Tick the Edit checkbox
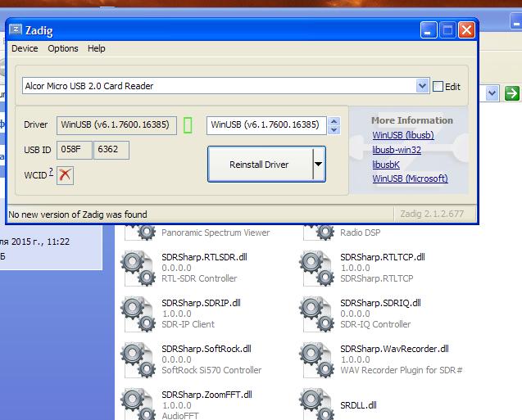Image resolution: width=522 pixels, height=420 pixels. pos(438,87)
